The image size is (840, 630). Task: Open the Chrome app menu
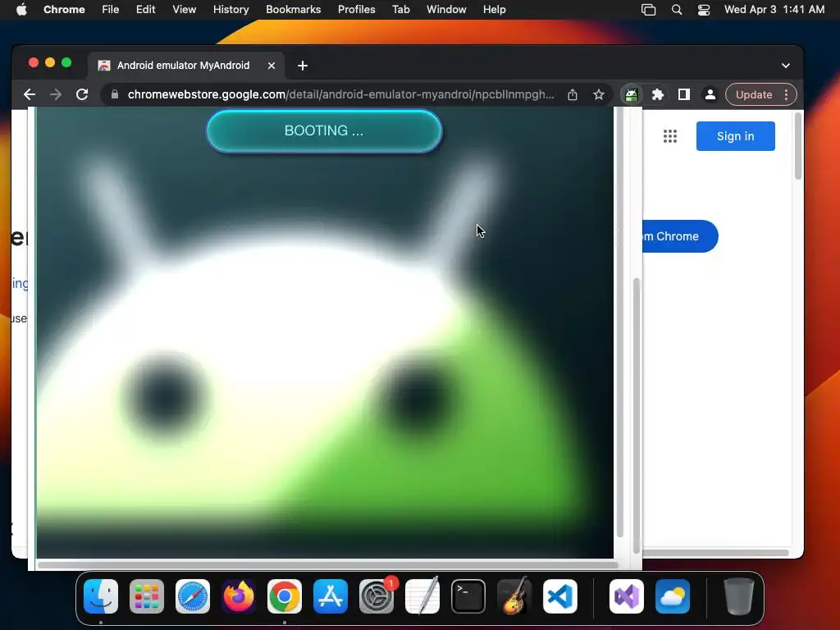point(64,10)
